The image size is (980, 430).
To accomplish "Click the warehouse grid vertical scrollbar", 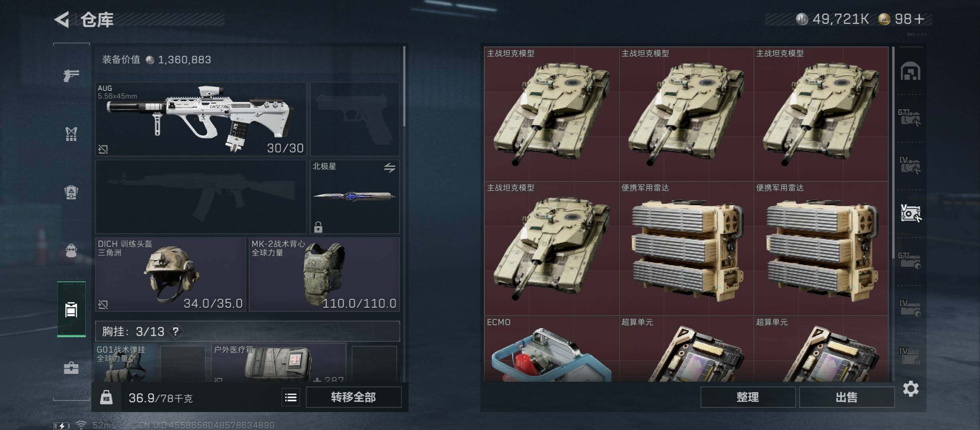I will (x=893, y=153).
